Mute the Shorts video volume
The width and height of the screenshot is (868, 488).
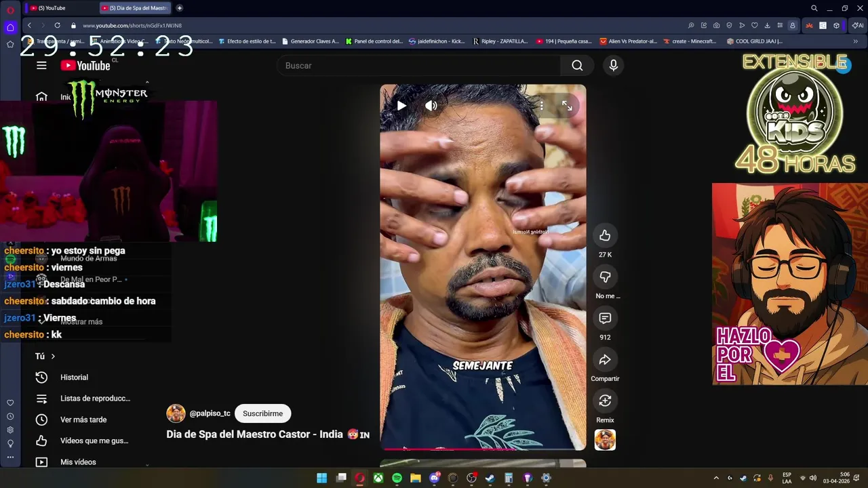click(x=431, y=106)
